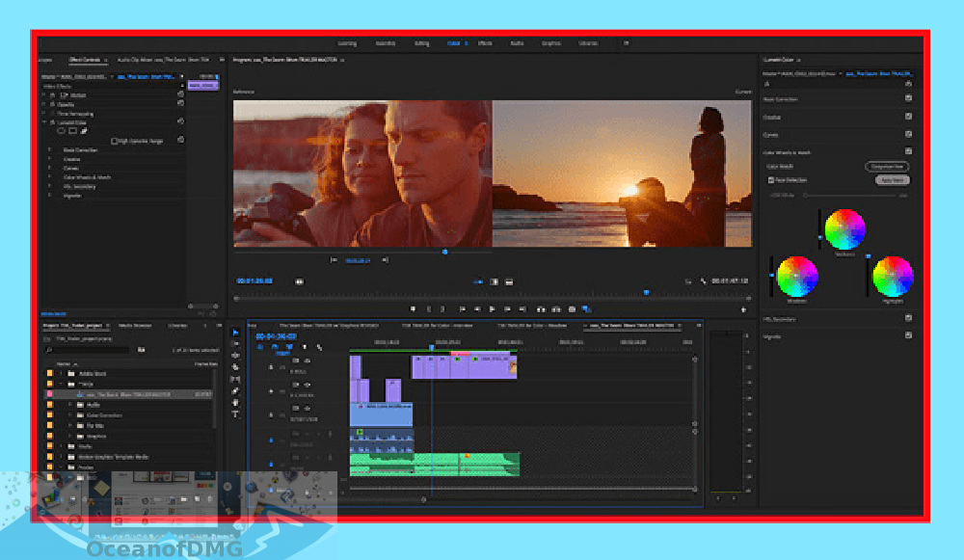Viewport: 964px width, 560px height.
Task: Switch to the Graphics workspace tab
Action: (550, 43)
